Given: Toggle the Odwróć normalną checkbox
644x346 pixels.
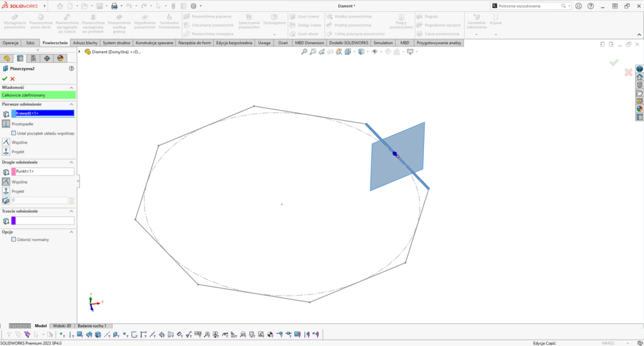Looking at the screenshot, I should (14, 240).
